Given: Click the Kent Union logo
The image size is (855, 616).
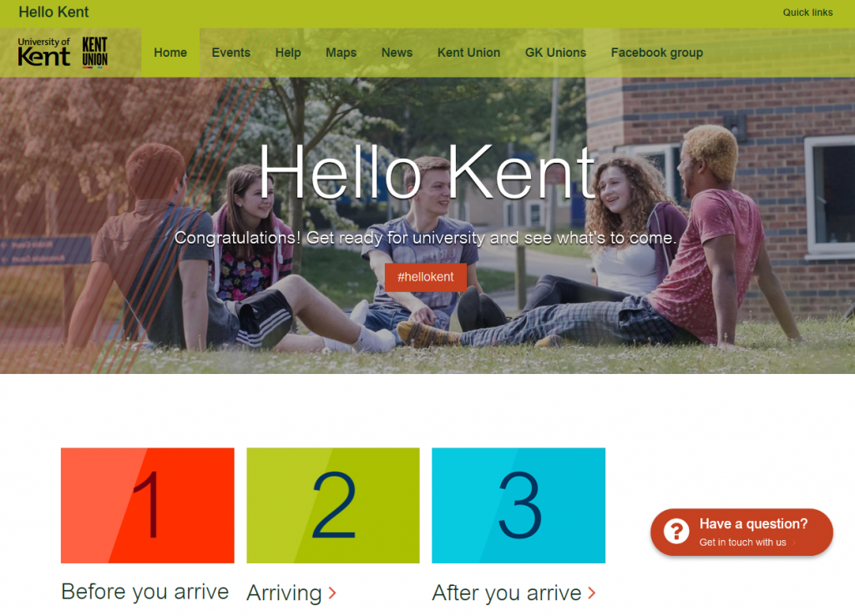Looking at the screenshot, I should (x=95, y=53).
